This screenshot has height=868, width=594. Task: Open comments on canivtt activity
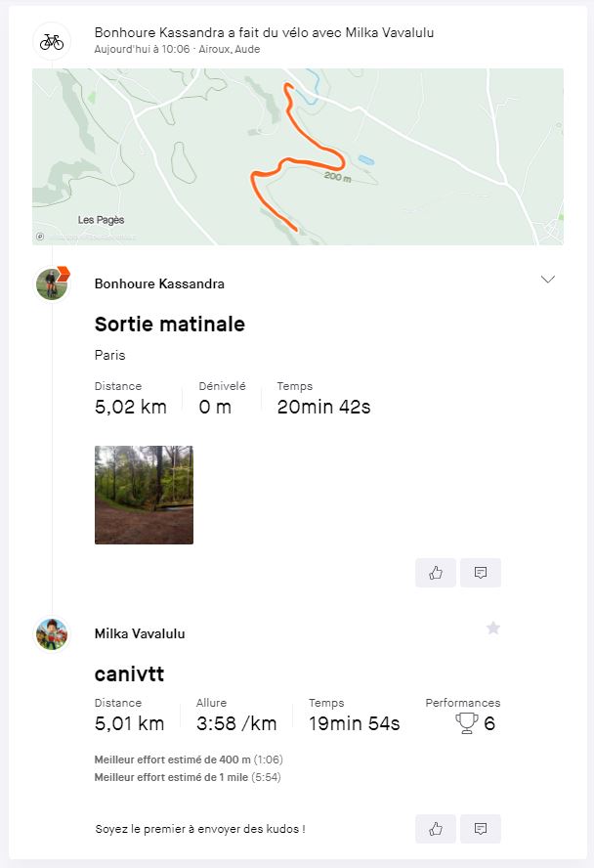[x=481, y=829]
